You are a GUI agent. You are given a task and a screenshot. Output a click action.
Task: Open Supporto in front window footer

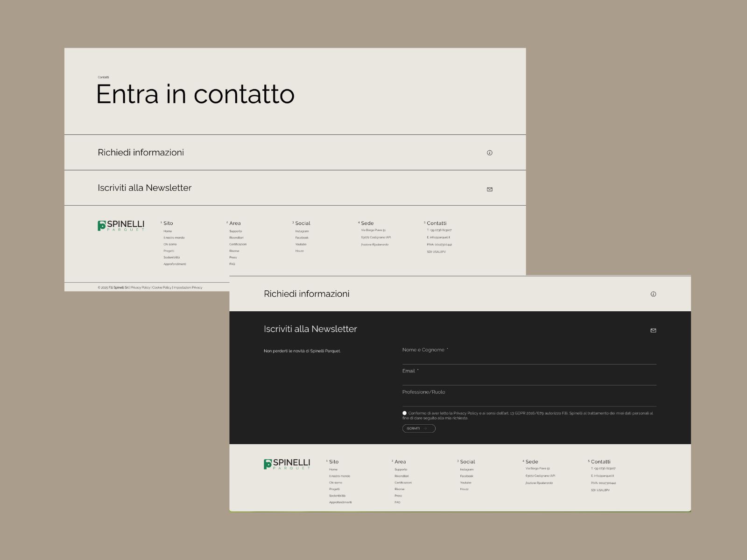(x=401, y=469)
